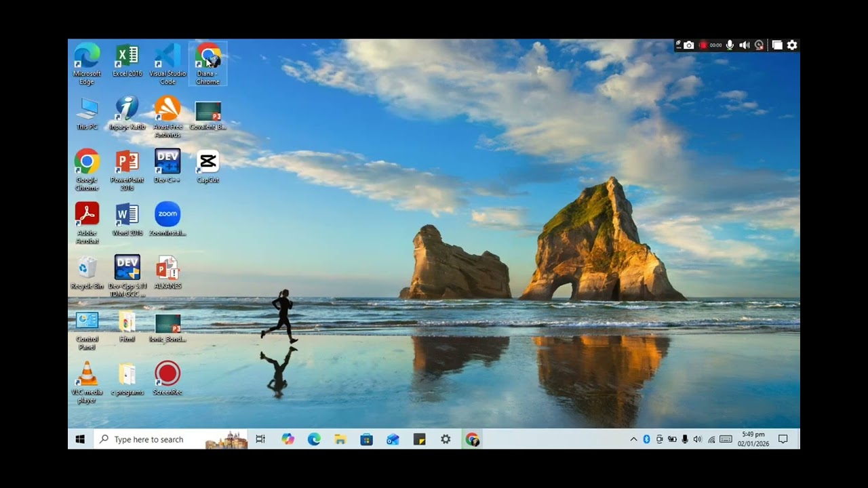
Task: Open Microsoft Edge from the taskbar
Action: (314, 439)
